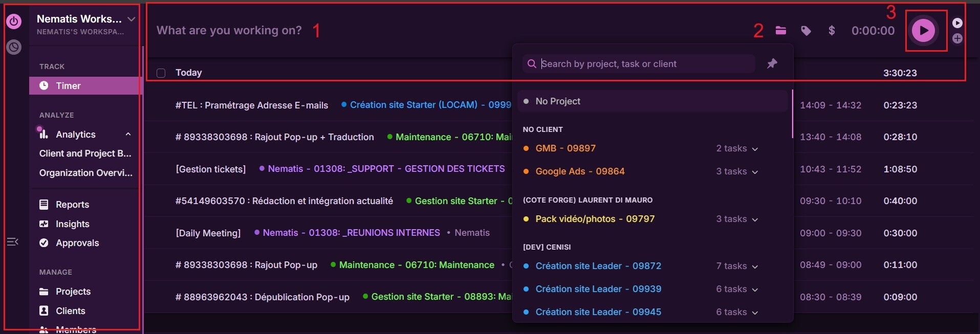
Task: Click the folder project icon in timer bar
Action: coord(780,31)
